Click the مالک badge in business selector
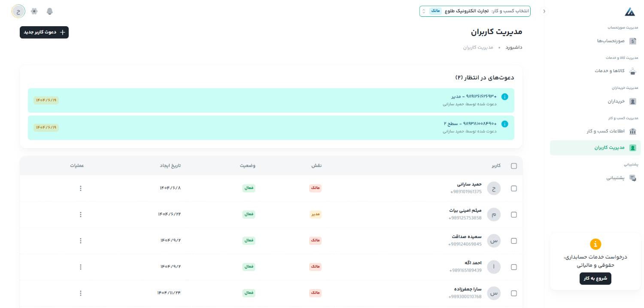The height and width of the screenshot is (308, 644). [x=435, y=11]
